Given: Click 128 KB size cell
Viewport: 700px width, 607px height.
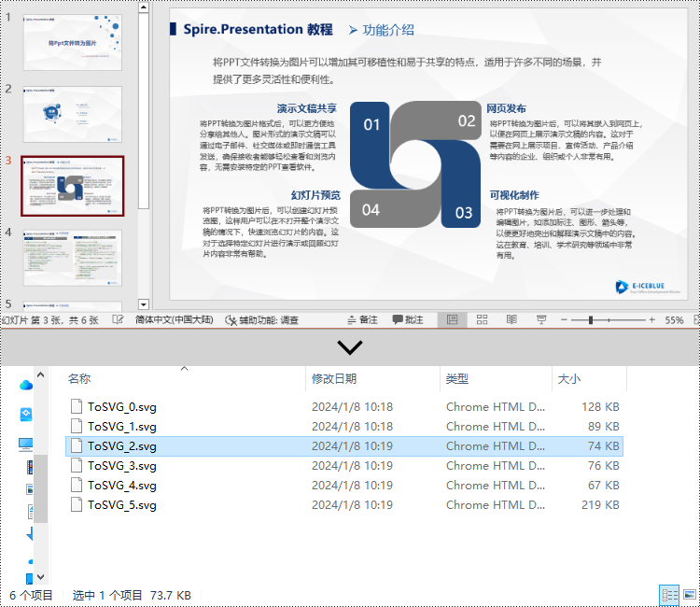Looking at the screenshot, I should [600, 407].
